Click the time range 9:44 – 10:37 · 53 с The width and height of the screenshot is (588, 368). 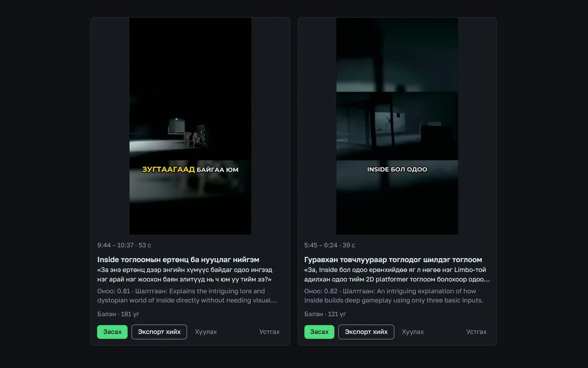coord(124,245)
